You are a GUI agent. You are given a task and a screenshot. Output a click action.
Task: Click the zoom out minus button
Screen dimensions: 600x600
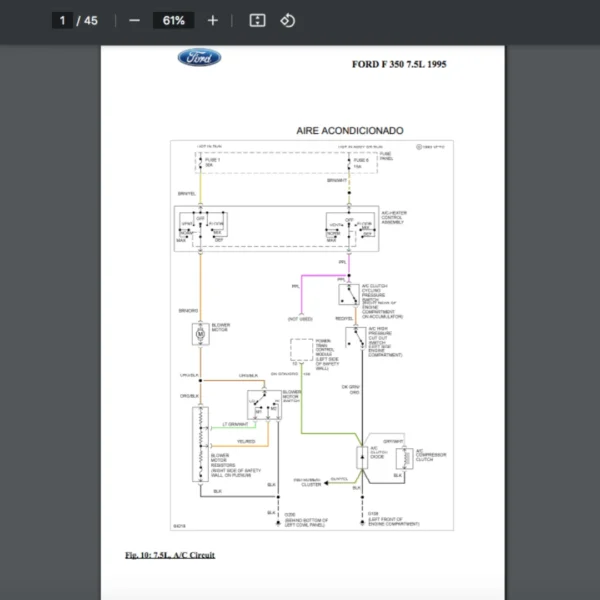coord(134,20)
